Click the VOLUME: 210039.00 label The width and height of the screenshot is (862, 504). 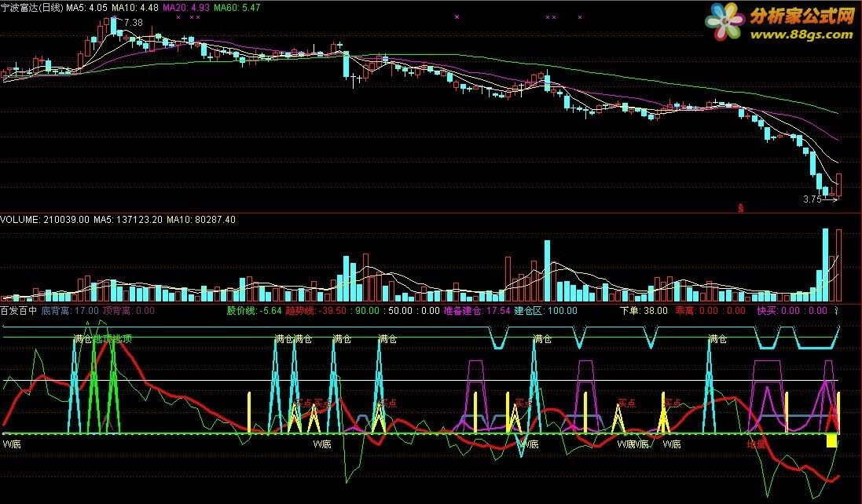click(x=45, y=220)
